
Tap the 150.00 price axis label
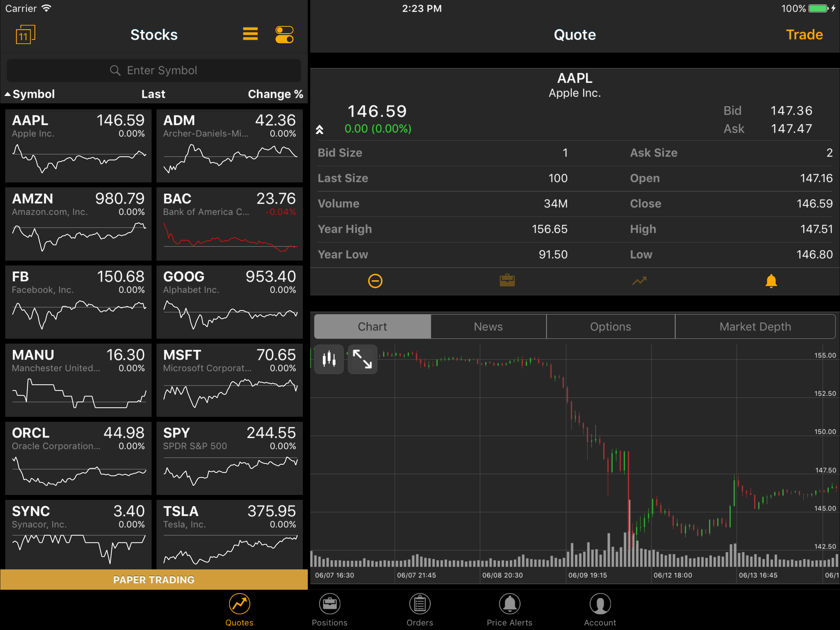(x=825, y=432)
